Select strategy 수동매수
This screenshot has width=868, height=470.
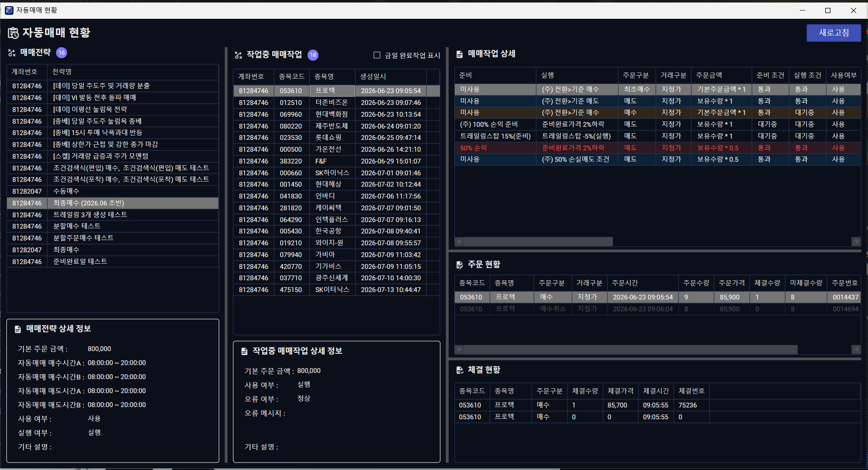pos(113,191)
